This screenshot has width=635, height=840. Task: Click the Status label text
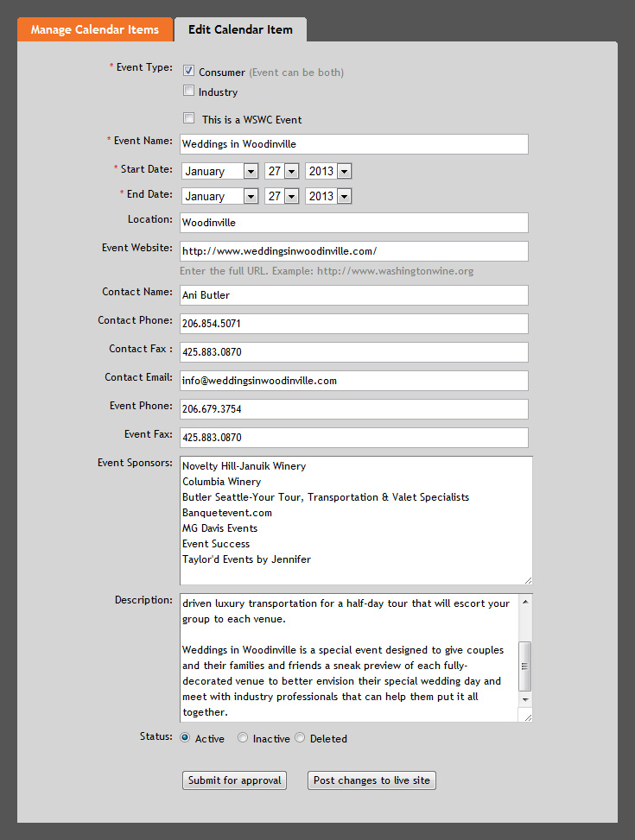[156, 736]
